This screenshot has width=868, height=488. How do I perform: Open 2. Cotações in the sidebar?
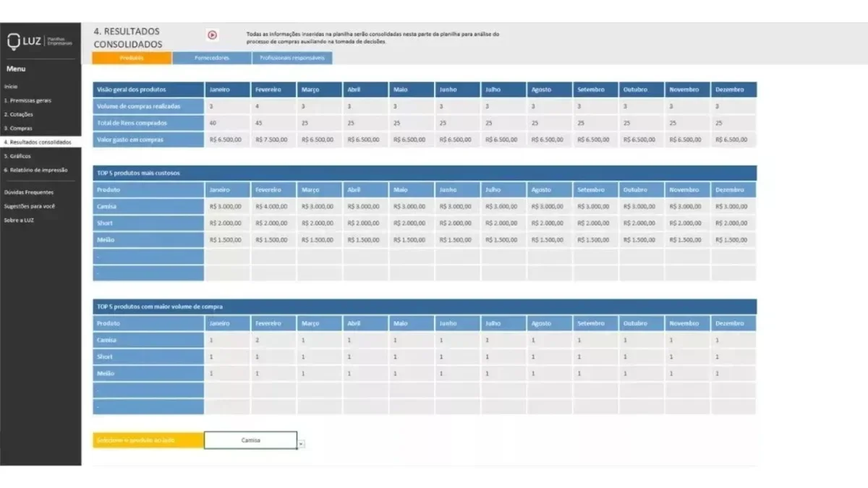click(x=19, y=114)
